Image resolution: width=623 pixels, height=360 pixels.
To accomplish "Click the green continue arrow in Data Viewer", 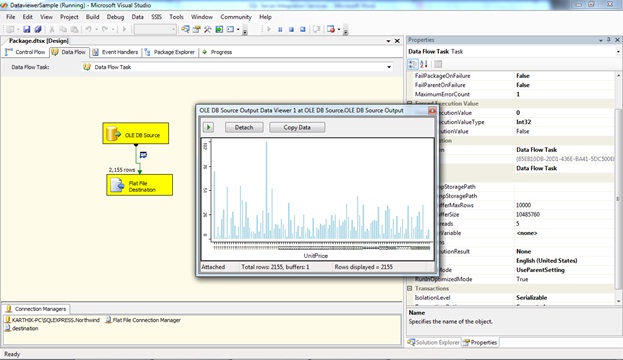I will 208,127.
